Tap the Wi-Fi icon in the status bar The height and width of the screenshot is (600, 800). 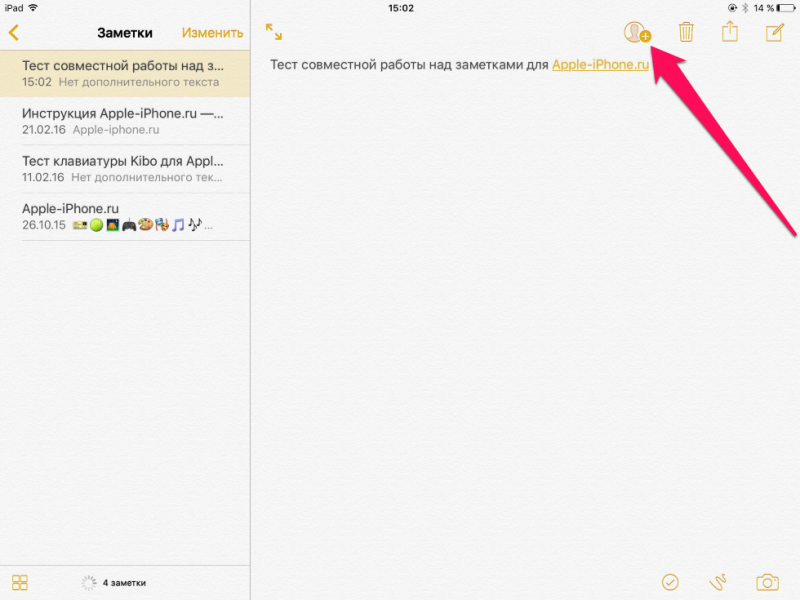[33, 8]
